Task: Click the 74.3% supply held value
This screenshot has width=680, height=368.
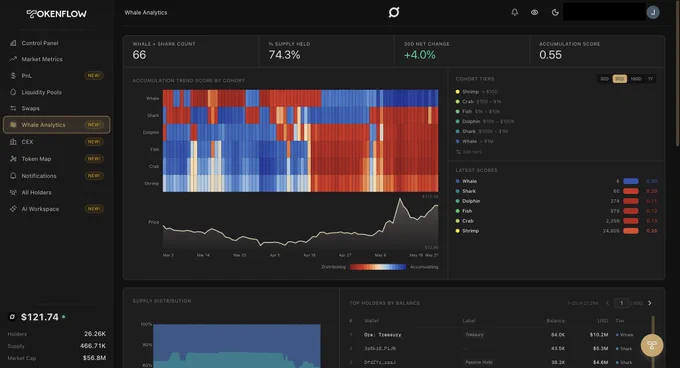Action: coord(284,55)
